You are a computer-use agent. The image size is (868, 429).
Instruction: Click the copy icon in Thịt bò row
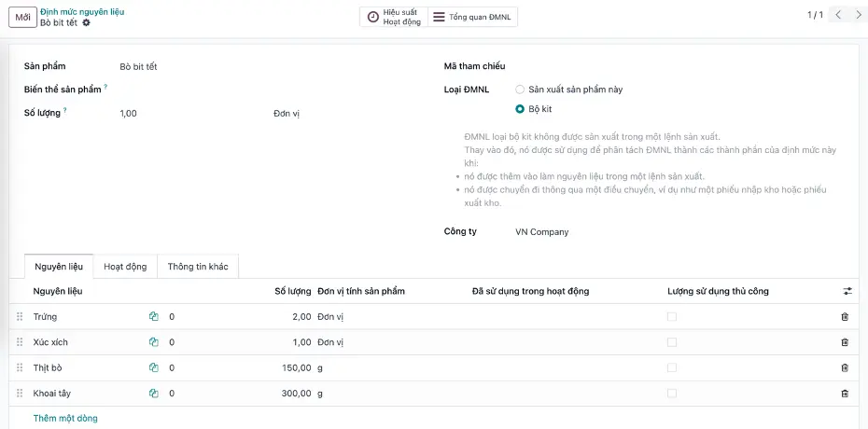click(x=154, y=368)
